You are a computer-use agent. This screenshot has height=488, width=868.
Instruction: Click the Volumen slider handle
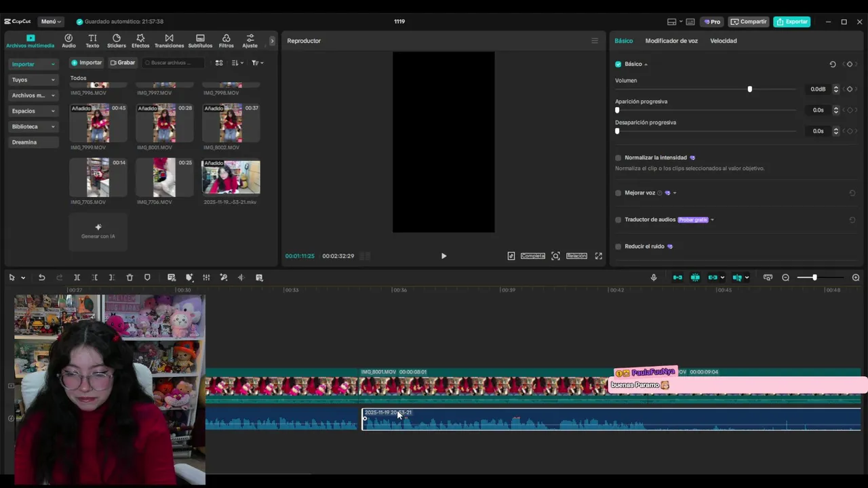point(749,89)
